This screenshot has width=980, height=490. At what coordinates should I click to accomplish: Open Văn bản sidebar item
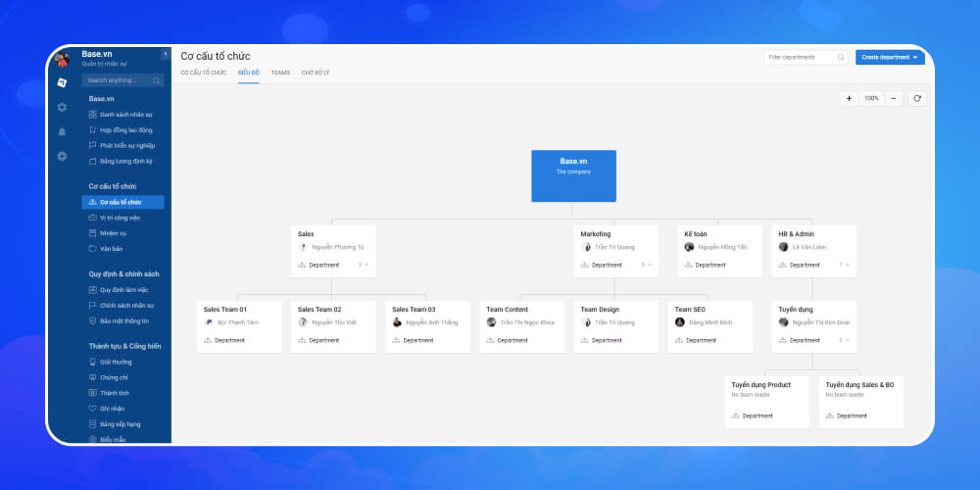[123, 249]
